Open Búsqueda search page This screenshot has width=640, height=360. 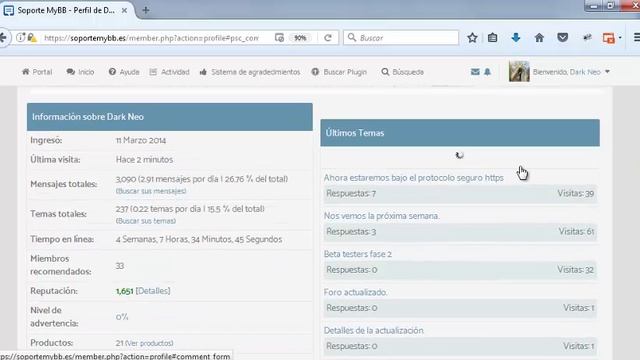pyautogui.click(x=403, y=72)
